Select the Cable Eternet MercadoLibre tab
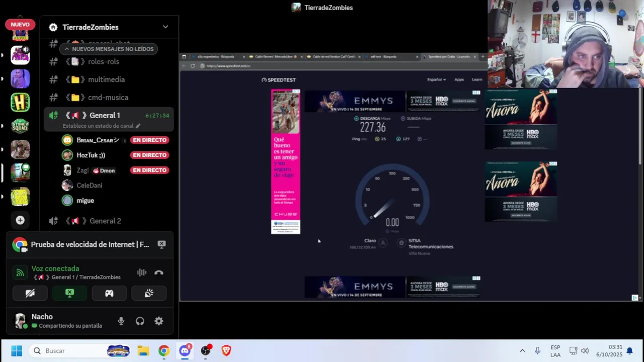Viewport: 644px width, 362px height. (x=276, y=57)
